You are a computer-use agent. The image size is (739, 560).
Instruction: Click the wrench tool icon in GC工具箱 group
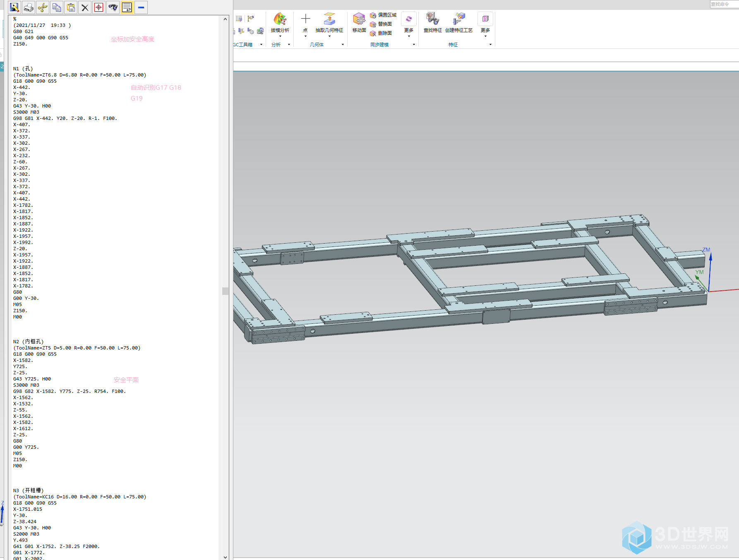pyautogui.click(x=241, y=31)
